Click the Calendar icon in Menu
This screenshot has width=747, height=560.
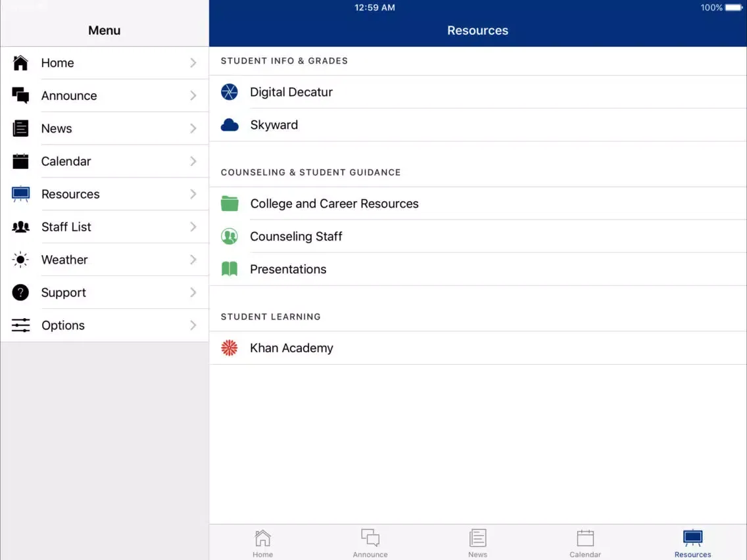click(20, 161)
